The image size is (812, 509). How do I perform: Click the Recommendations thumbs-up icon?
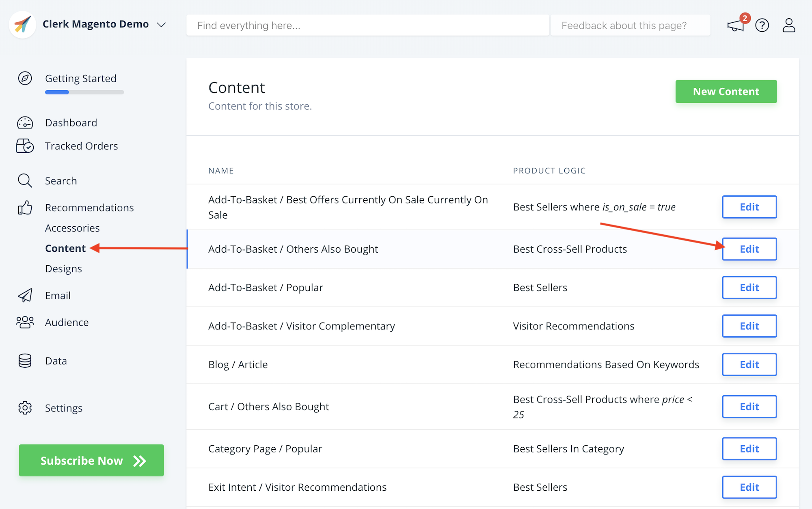click(x=25, y=208)
